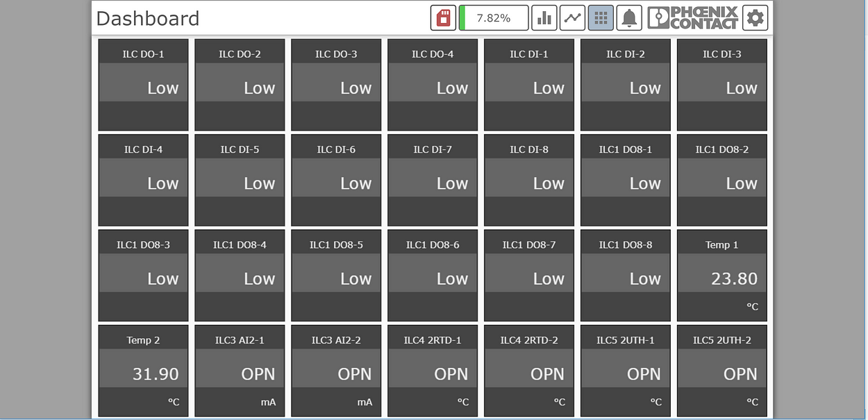Select the ILC5 2UTH-2 tile
The width and height of the screenshot is (868, 420).
point(722,370)
